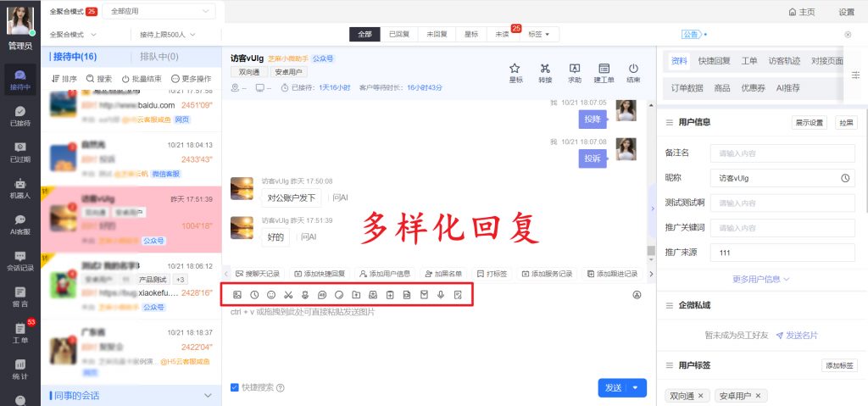End the chat with 结束 power icon
This screenshot has height=406, width=868.
pos(633,71)
